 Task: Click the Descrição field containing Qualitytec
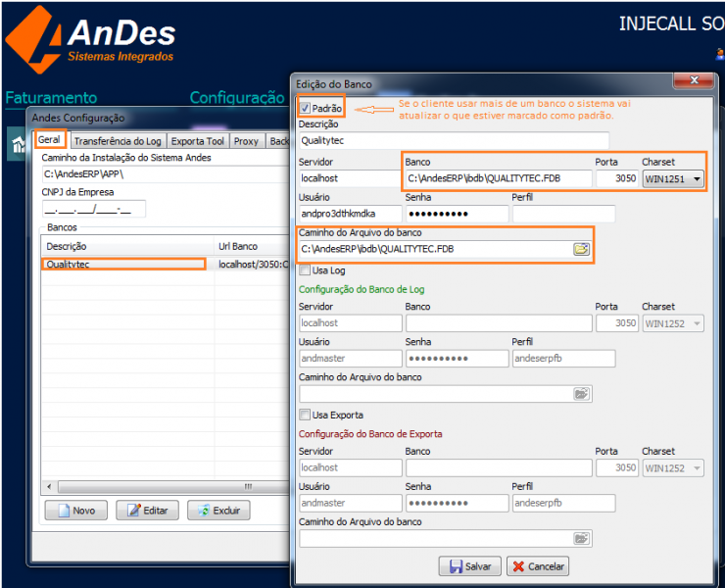(x=454, y=141)
